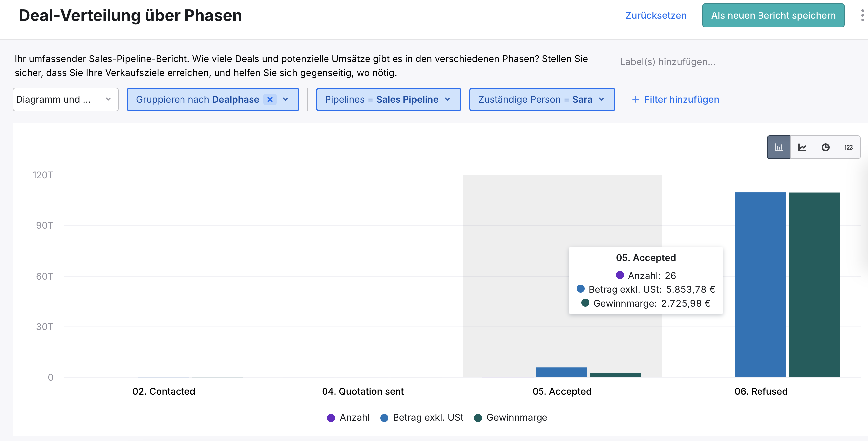Image resolution: width=868 pixels, height=441 pixels.
Task: Click the blue Betrag exkl. USt legend dot
Action: [384, 418]
